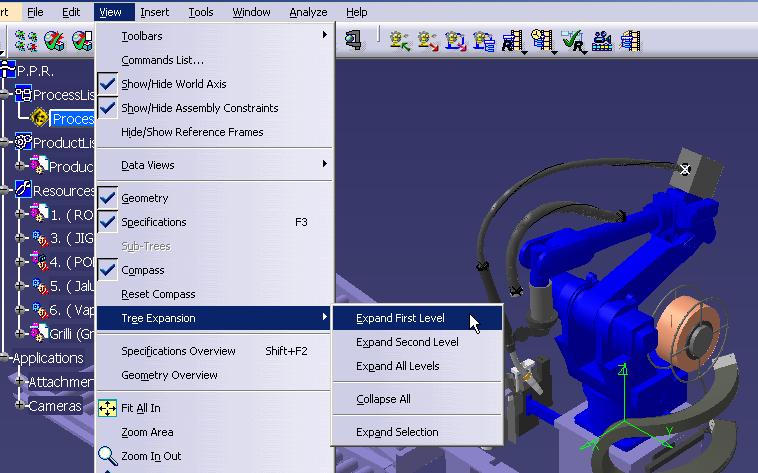Click the Fit All In arrows icon

107,408
